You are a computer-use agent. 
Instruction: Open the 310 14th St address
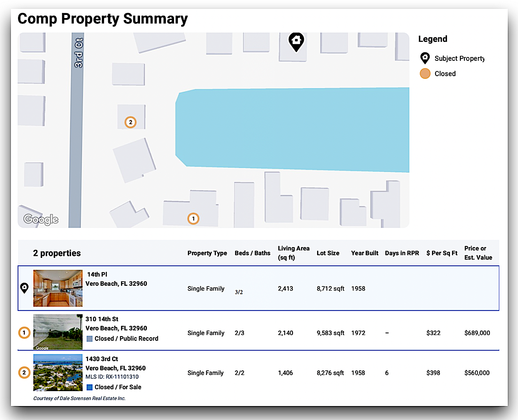point(102,319)
